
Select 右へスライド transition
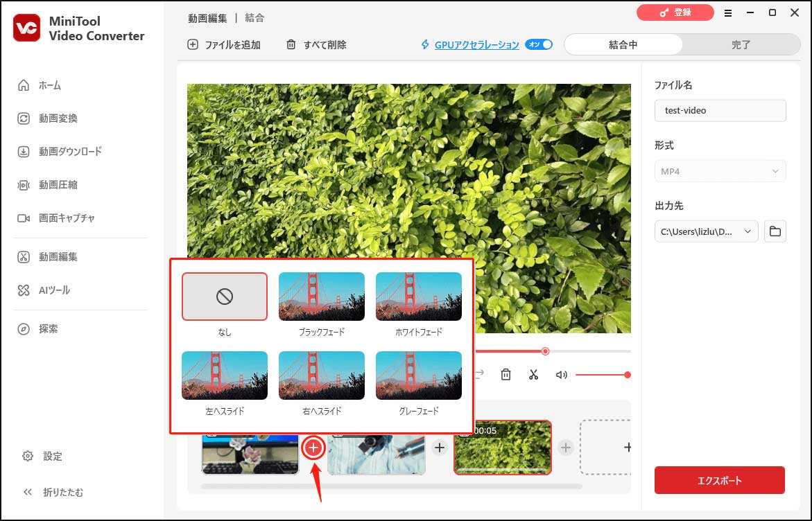322,376
